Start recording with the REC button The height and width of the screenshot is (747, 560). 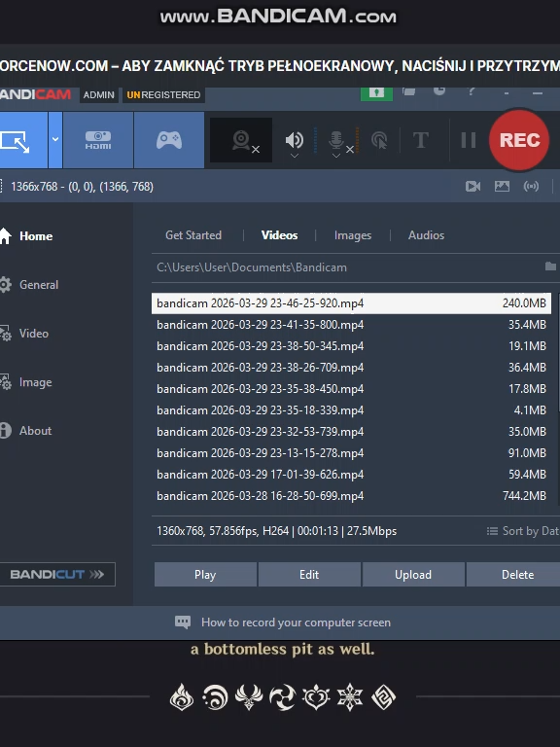[519, 140]
